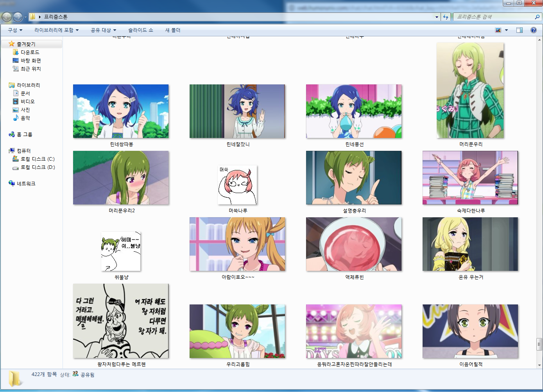Viewport: 543px width, 392px height.
Task: Click the 홈 그룹 homegroup icon
Action: coord(12,134)
